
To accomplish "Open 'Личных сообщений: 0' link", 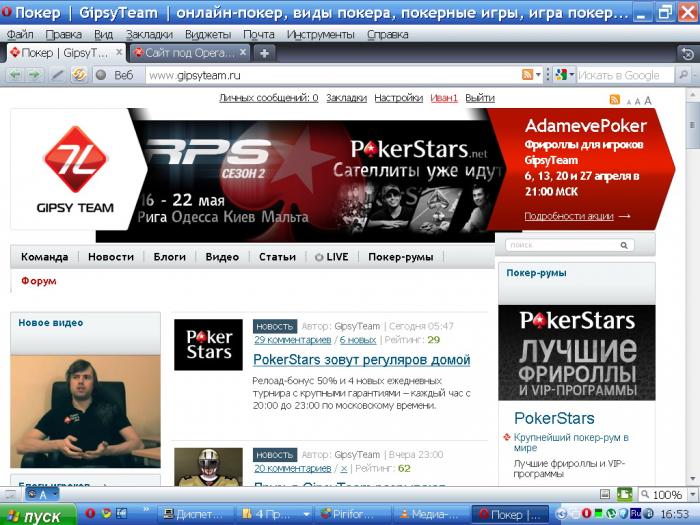I will 268,98.
